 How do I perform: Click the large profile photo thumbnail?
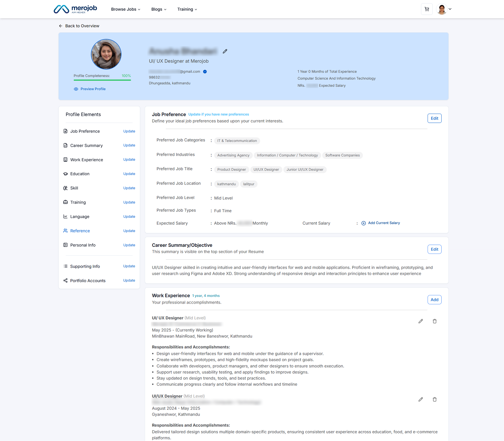(106, 54)
